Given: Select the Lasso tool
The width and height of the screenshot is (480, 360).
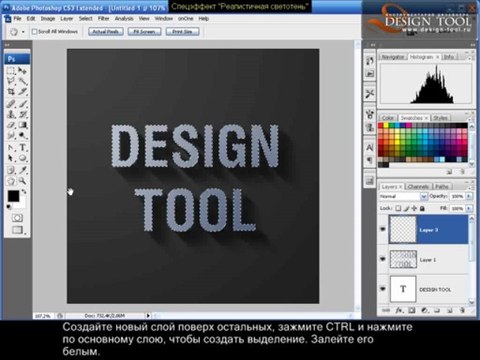Looking at the screenshot, I should click(x=11, y=81).
